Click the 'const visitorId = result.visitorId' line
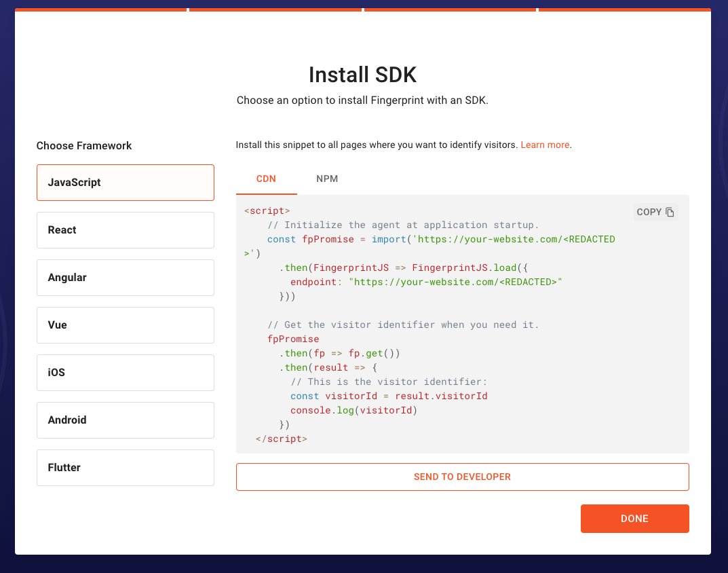Image resolution: width=728 pixels, height=573 pixels. (x=389, y=396)
